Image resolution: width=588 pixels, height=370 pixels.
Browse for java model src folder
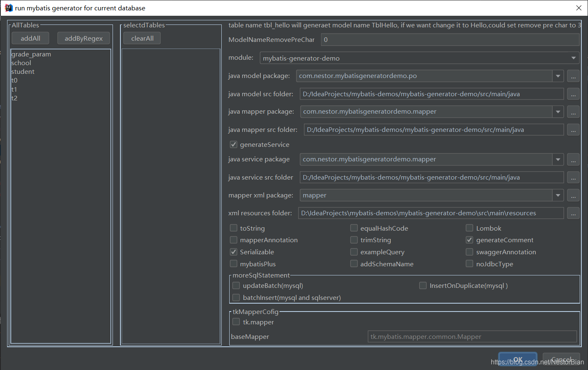click(x=573, y=94)
